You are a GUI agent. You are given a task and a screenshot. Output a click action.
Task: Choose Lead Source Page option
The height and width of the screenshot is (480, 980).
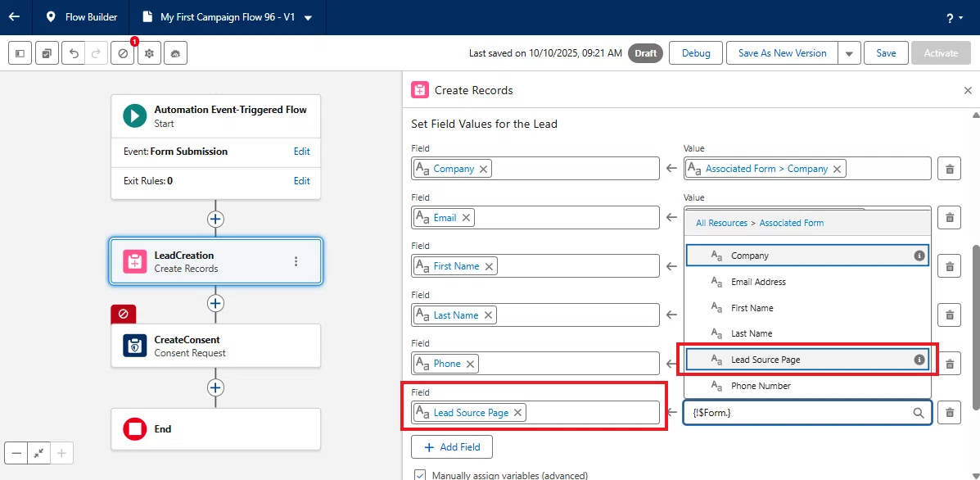(807, 360)
